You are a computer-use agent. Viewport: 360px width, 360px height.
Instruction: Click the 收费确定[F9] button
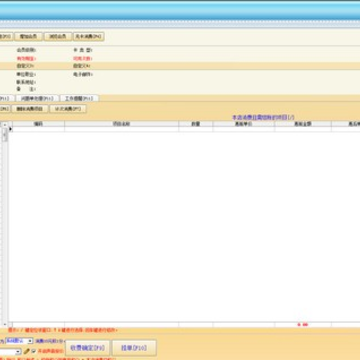click(87, 348)
